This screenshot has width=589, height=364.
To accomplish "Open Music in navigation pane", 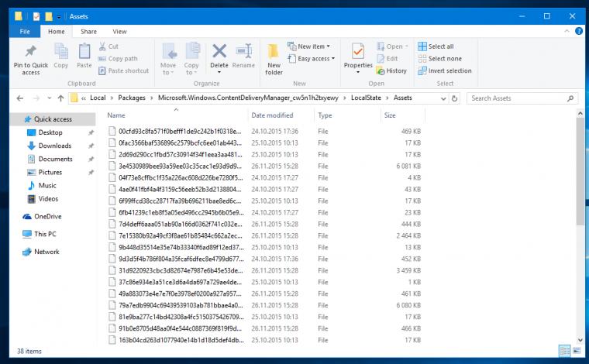I will pos(47,185).
